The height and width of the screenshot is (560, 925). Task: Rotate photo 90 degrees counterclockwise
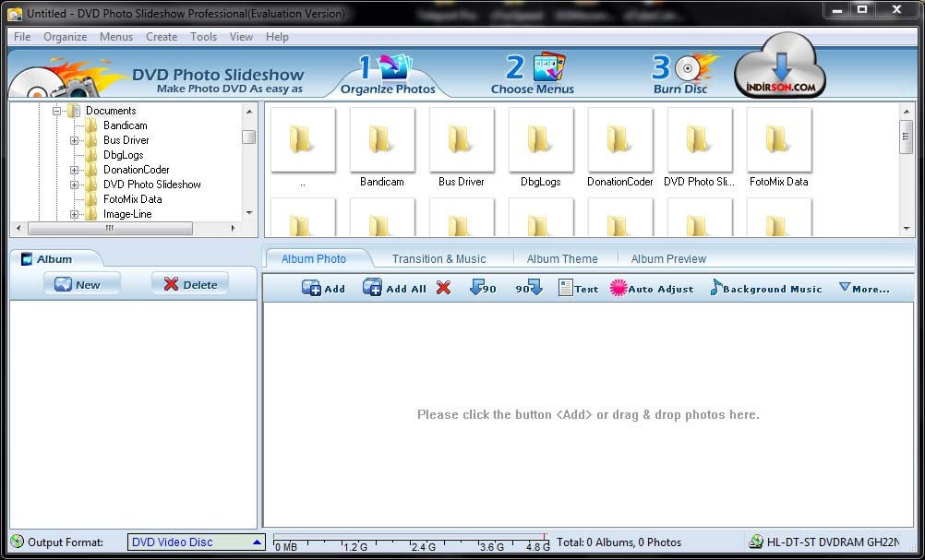(x=483, y=288)
